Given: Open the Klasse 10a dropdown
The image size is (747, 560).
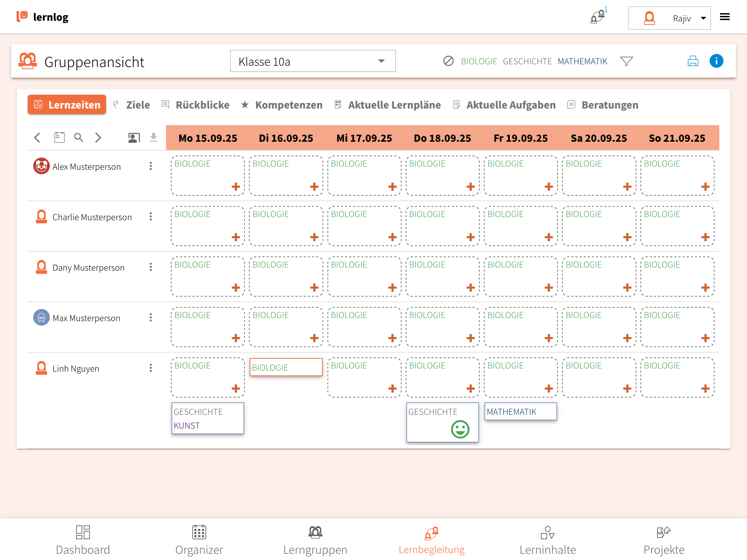Looking at the screenshot, I should tap(313, 61).
